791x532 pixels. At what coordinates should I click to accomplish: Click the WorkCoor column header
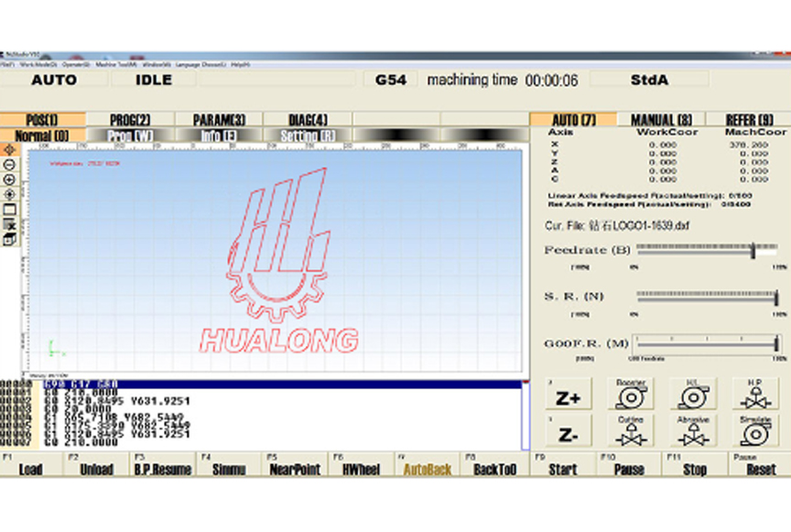tap(666, 132)
